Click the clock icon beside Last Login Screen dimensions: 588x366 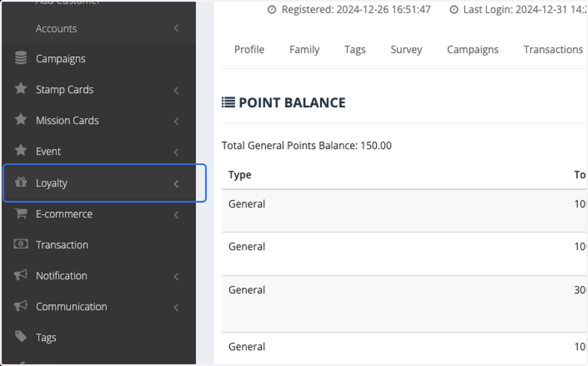pos(454,10)
